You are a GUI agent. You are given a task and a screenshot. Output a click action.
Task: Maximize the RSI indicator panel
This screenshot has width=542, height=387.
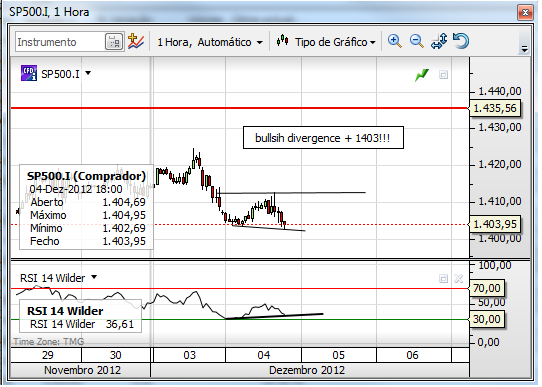443,279
